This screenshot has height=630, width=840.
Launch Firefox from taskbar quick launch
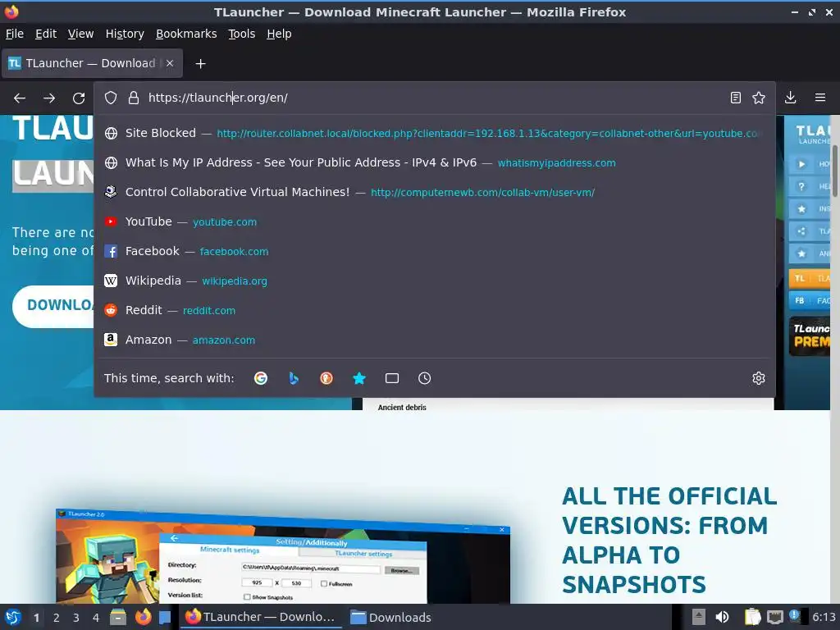pyautogui.click(x=143, y=617)
